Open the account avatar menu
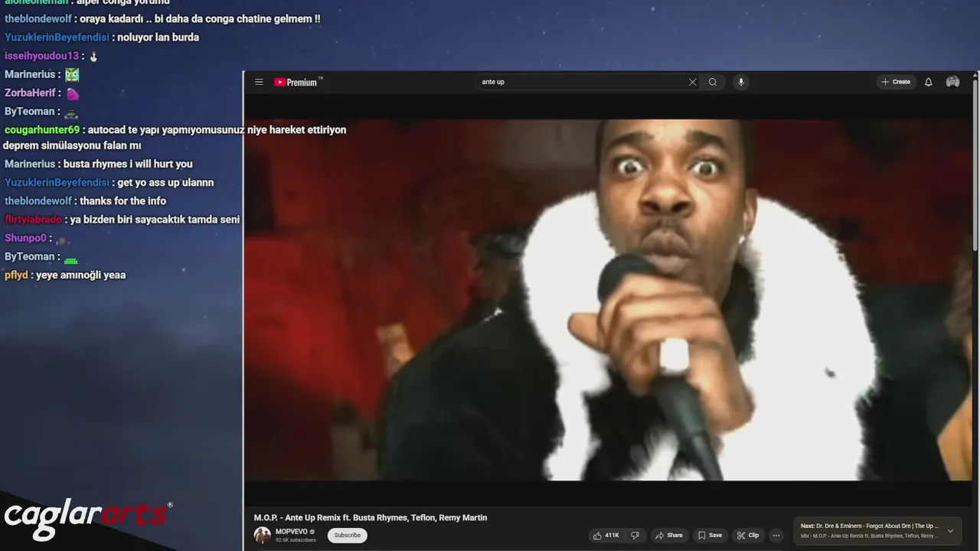This screenshot has height=551, width=980. 952,82
